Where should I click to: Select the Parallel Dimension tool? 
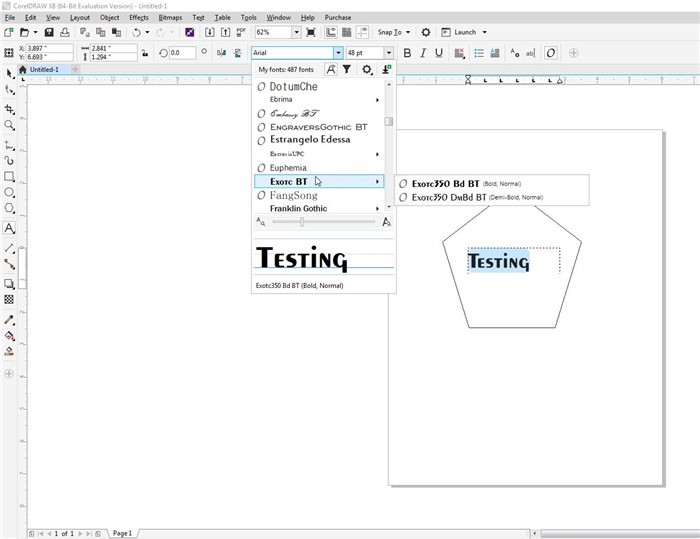(9, 248)
